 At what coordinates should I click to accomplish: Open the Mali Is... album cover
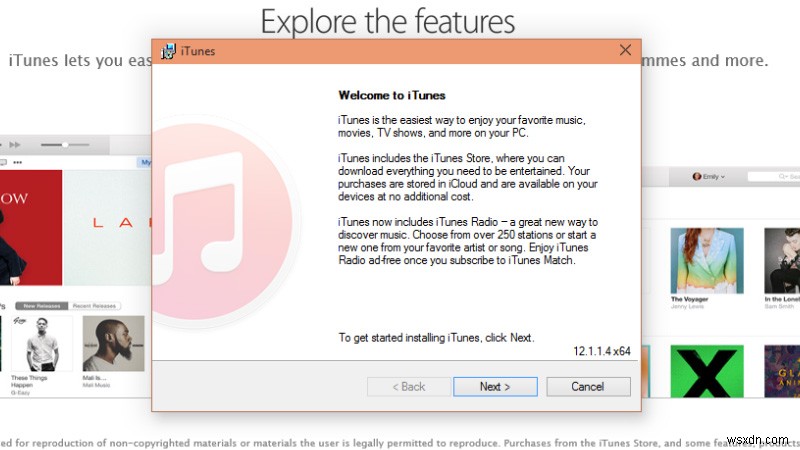(113, 343)
